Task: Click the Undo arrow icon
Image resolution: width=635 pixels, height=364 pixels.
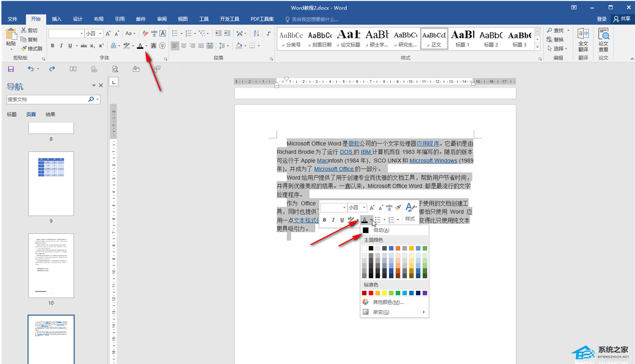Action: point(31,69)
